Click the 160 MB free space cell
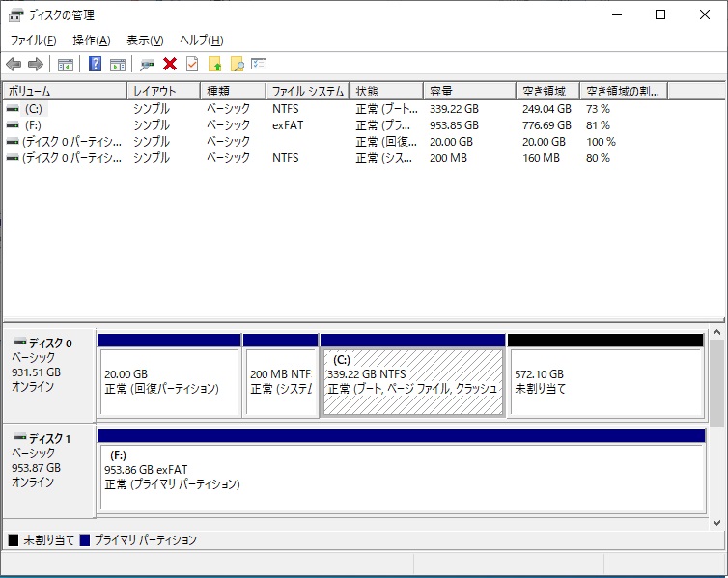This screenshot has width=728, height=578. tap(541, 158)
